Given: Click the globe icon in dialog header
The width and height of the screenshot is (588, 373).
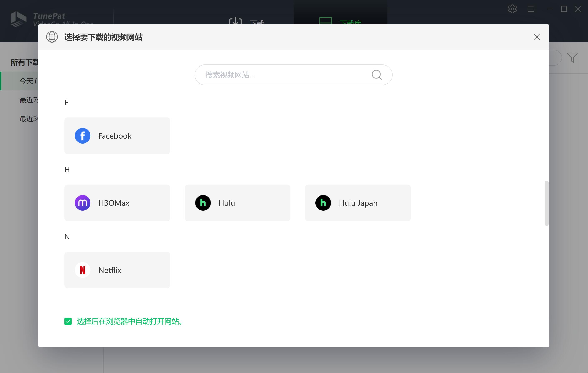Looking at the screenshot, I should click(x=52, y=37).
